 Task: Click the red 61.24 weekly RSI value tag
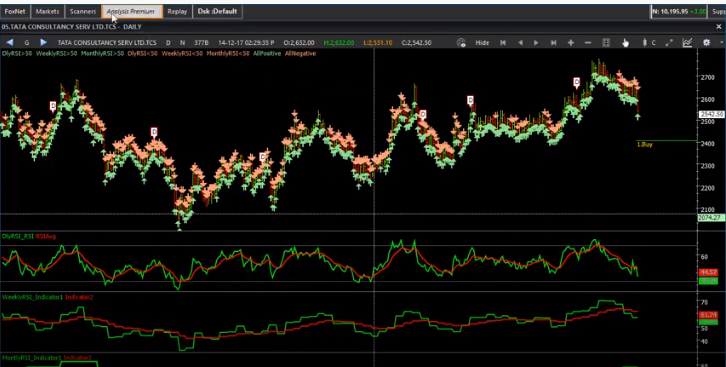(x=709, y=315)
